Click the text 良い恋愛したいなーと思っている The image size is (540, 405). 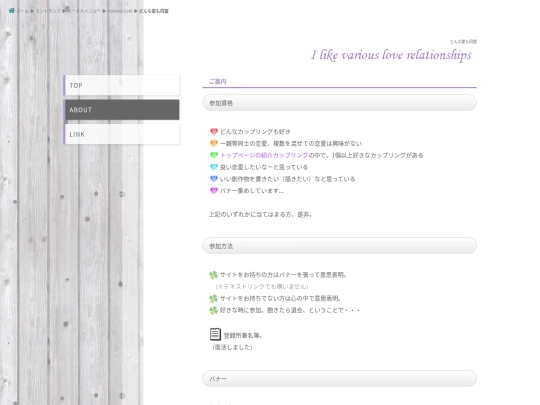pos(264,167)
